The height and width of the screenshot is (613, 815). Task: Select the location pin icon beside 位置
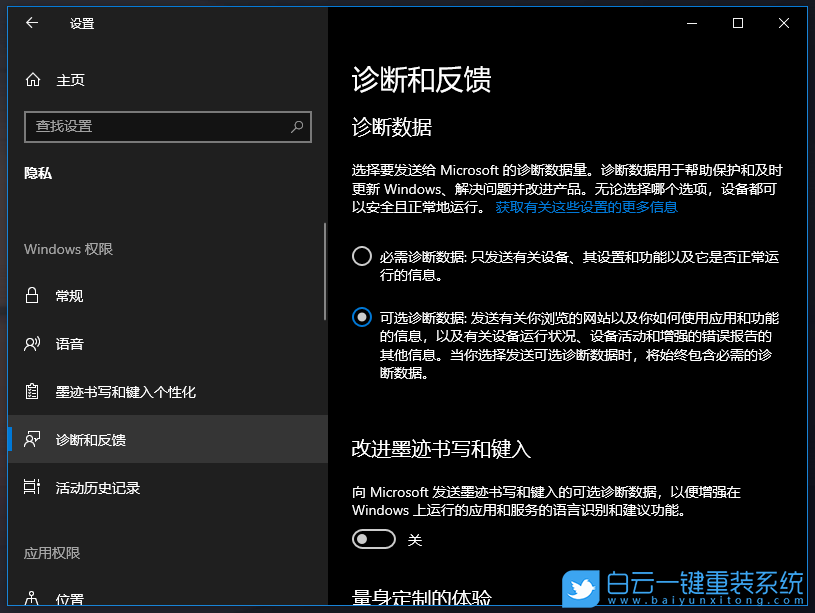click(x=34, y=598)
